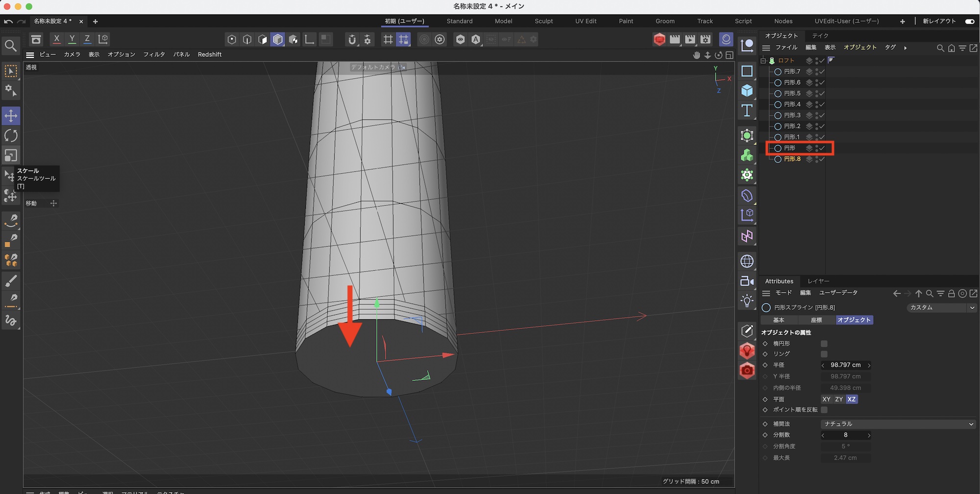This screenshot has width=980, height=494.
Task: Activate the Scale tool
Action: (11, 155)
